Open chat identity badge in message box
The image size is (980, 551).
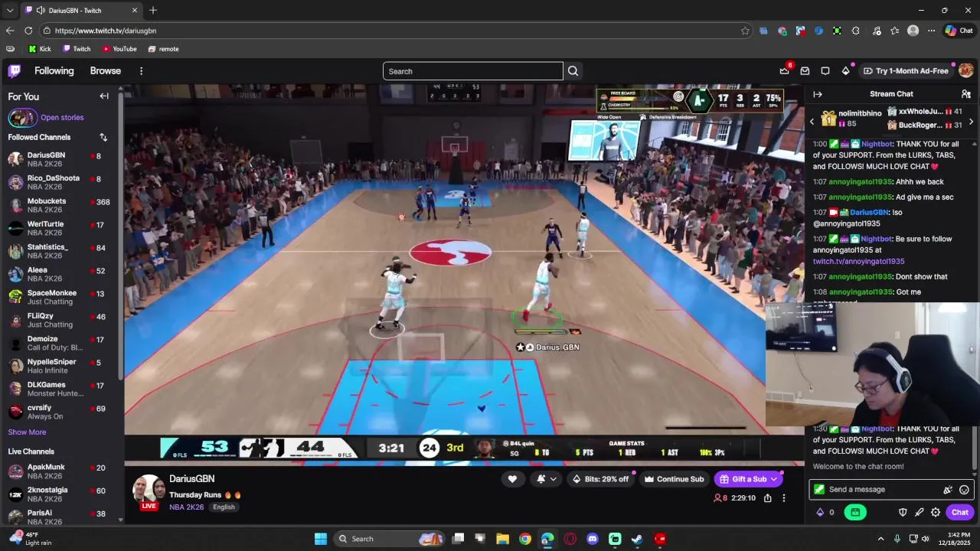(x=819, y=490)
